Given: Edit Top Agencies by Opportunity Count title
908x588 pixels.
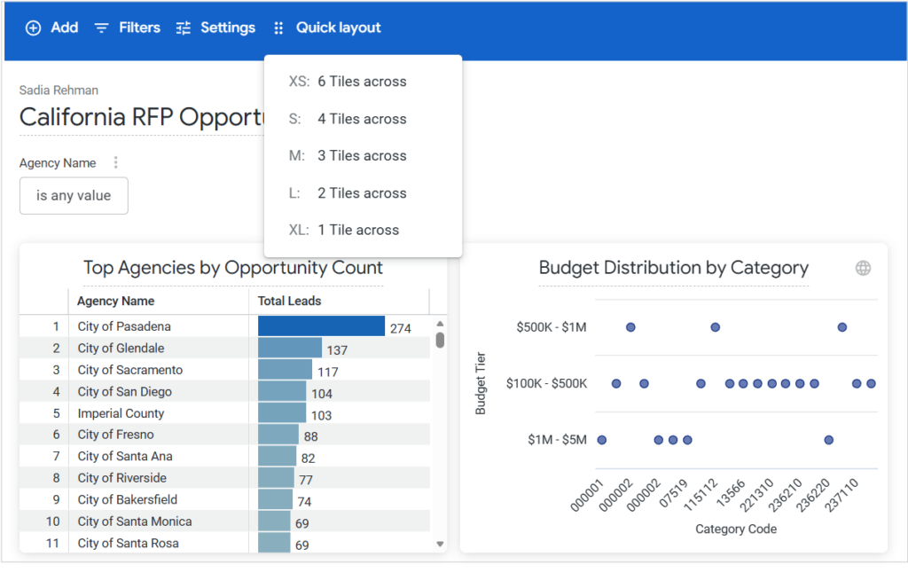Looking at the screenshot, I should pos(233,268).
